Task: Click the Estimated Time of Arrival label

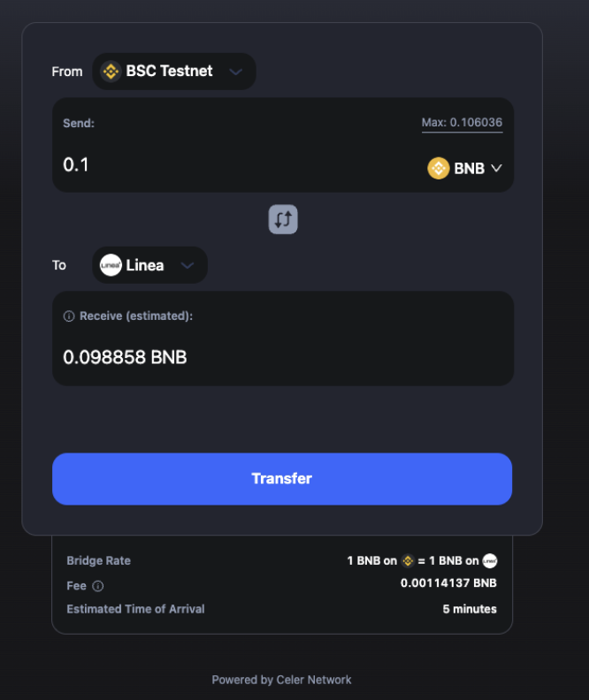Action: [135, 609]
